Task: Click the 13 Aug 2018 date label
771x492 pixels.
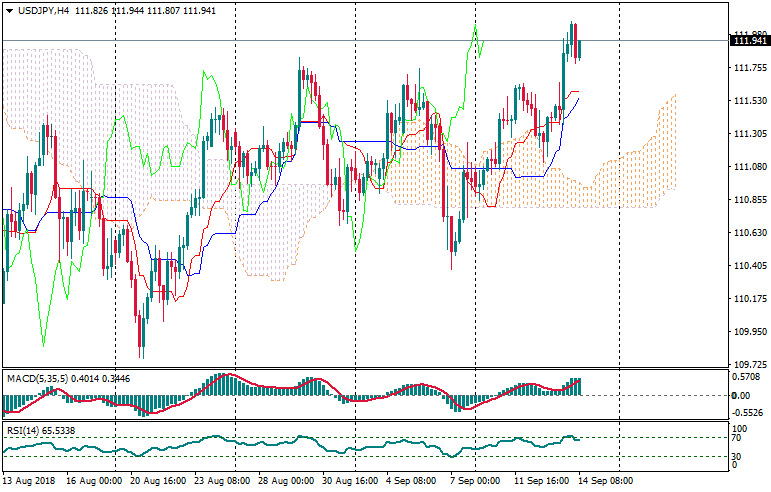Action: click(28, 481)
